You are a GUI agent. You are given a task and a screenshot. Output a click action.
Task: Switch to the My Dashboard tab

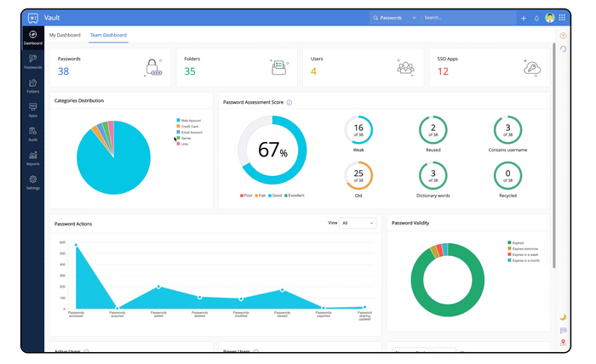click(x=65, y=35)
